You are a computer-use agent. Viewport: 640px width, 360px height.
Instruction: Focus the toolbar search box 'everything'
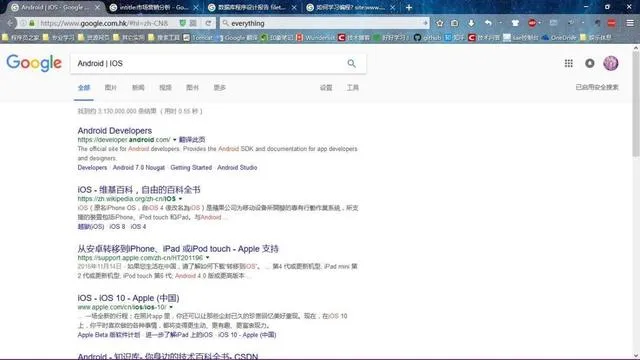pyautogui.click(x=324, y=23)
